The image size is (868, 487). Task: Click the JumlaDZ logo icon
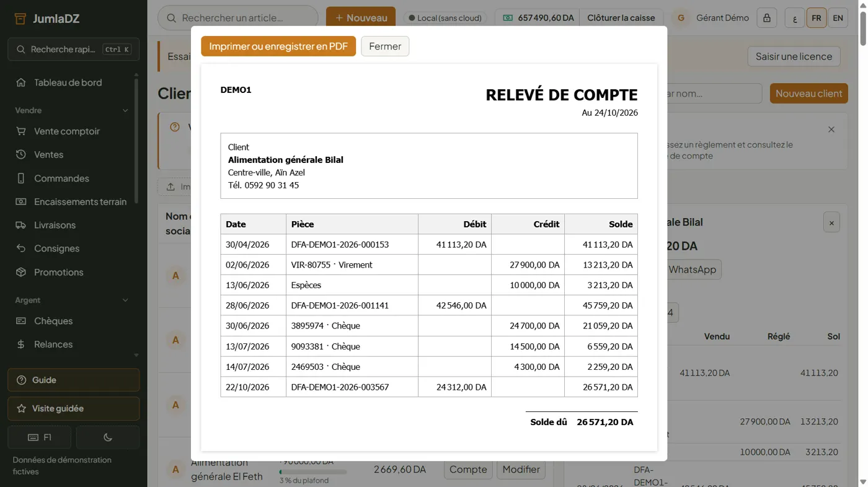(20, 19)
